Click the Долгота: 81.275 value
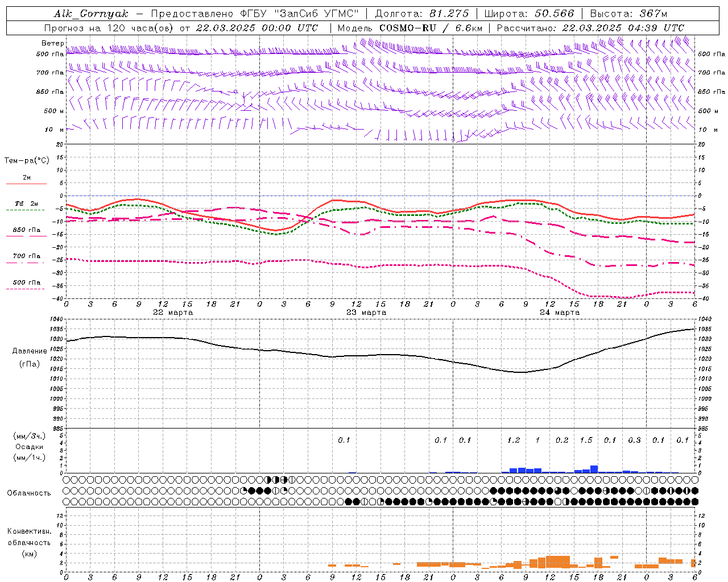728x582 pixels. click(x=422, y=14)
